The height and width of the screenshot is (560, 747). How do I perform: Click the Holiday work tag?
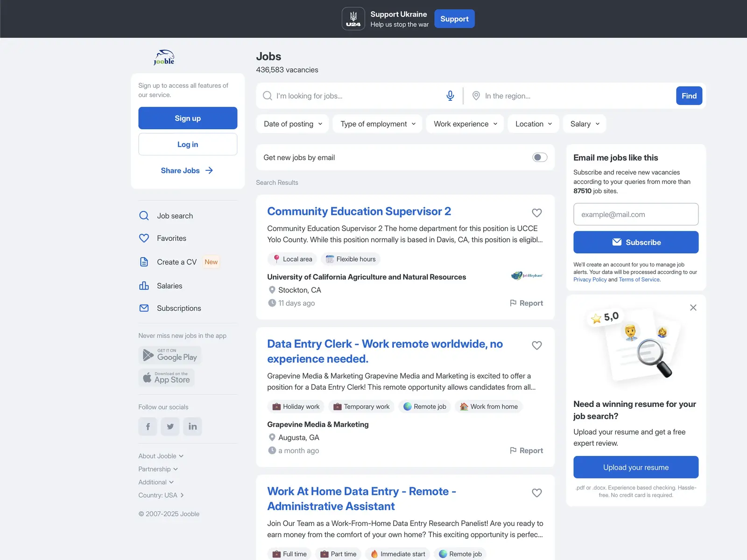click(296, 406)
